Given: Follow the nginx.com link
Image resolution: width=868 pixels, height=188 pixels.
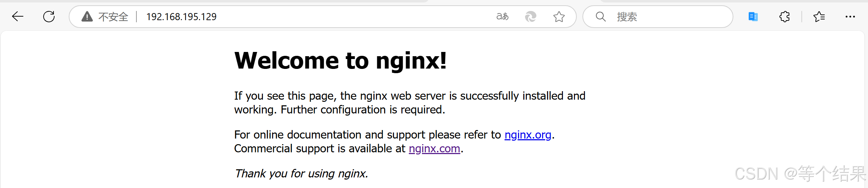Looking at the screenshot, I should (434, 148).
